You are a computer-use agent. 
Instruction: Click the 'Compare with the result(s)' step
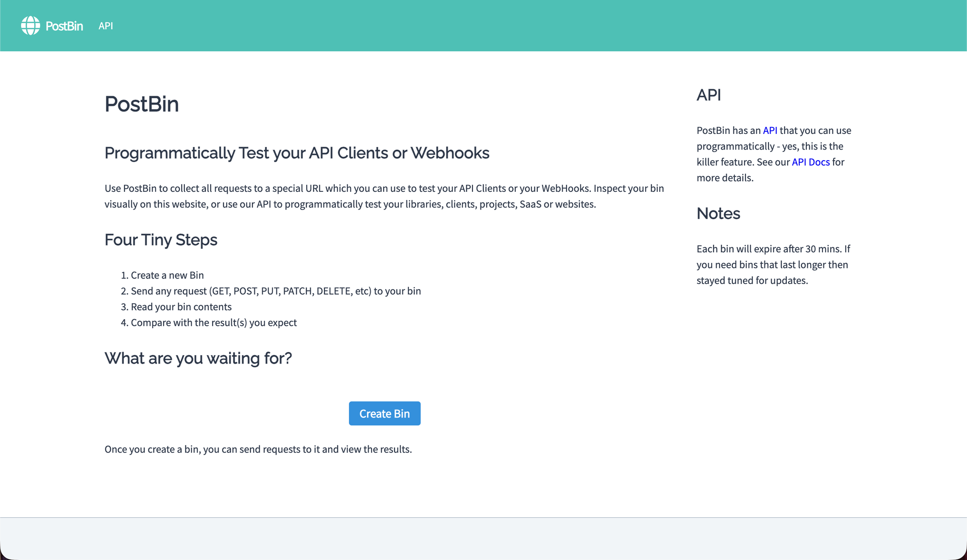pos(214,323)
